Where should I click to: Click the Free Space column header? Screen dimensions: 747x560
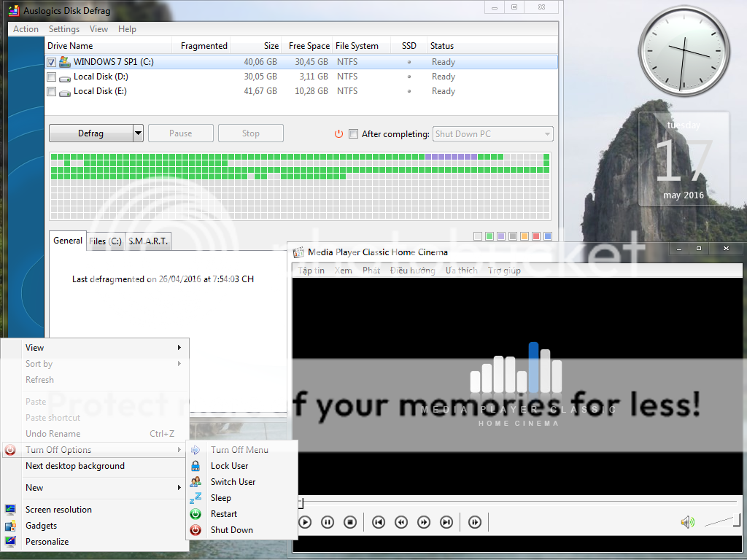point(309,46)
